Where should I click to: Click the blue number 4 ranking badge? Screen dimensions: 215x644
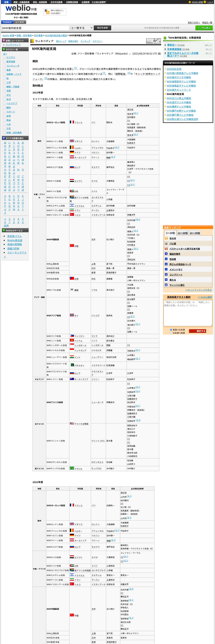pos(166,254)
